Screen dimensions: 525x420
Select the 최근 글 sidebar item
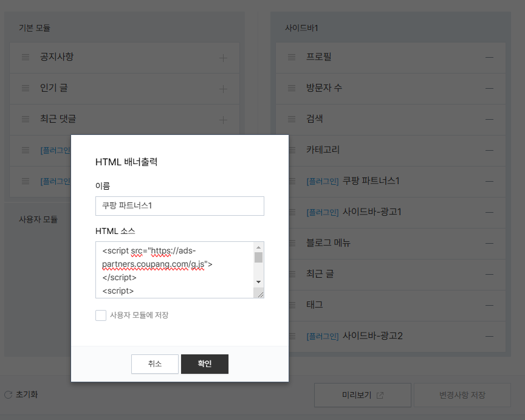pyautogui.click(x=397, y=274)
